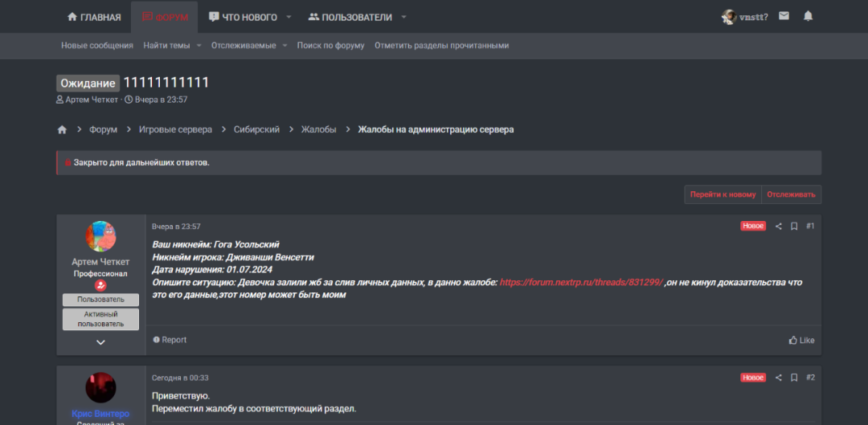
Task: Expand Артем Четкет user info chevron
Action: [x=100, y=342]
